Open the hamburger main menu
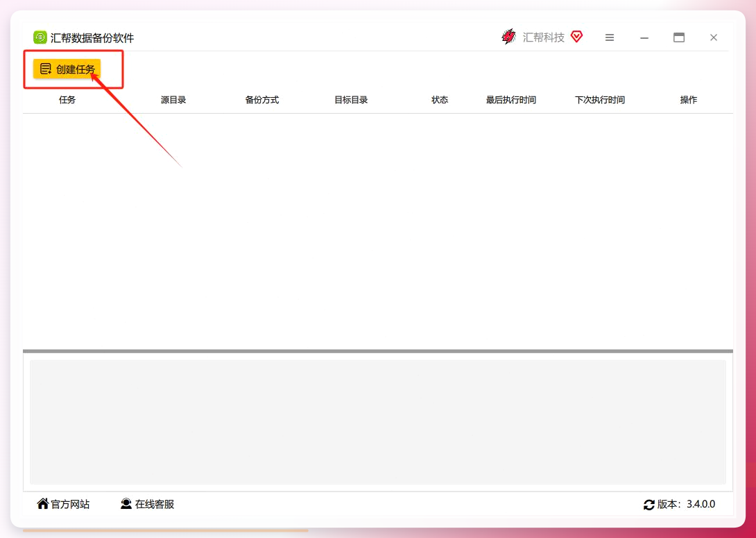Image resolution: width=756 pixels, height=538 pixels. (610, 37)
